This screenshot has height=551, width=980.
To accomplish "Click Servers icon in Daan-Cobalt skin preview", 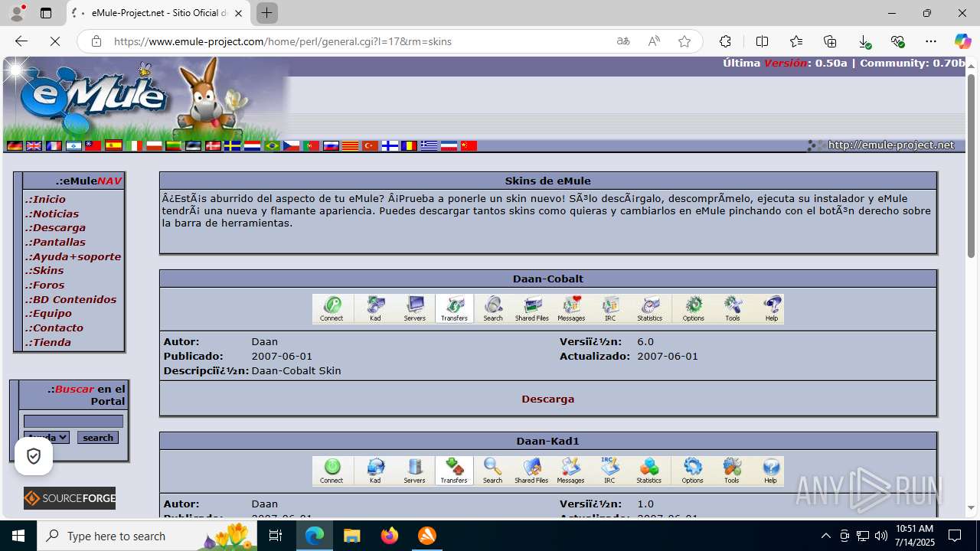I will click(x=415, y=308).
